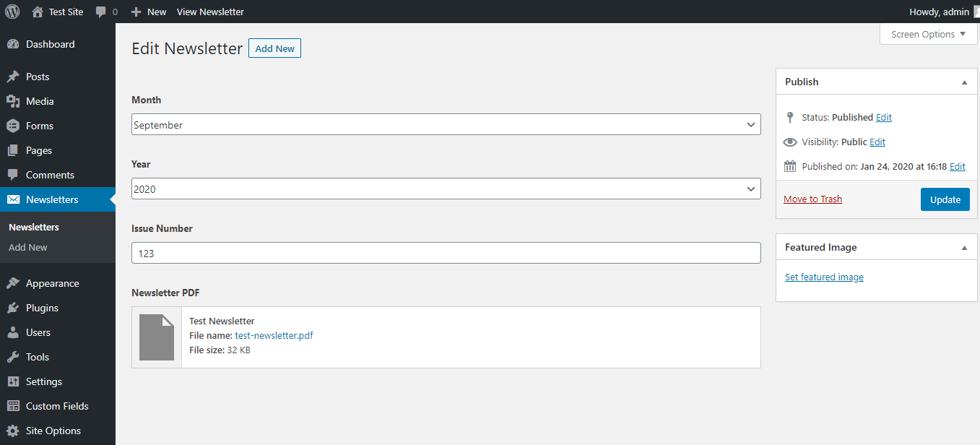Click the New label in admin bar
The width and height of the screenshot is (980, 445).
(x=157, y=12)
